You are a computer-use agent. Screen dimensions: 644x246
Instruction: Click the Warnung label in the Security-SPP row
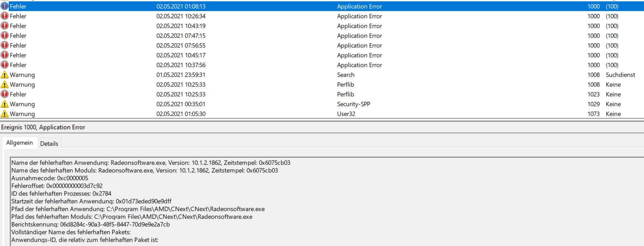tap(22, 104)
